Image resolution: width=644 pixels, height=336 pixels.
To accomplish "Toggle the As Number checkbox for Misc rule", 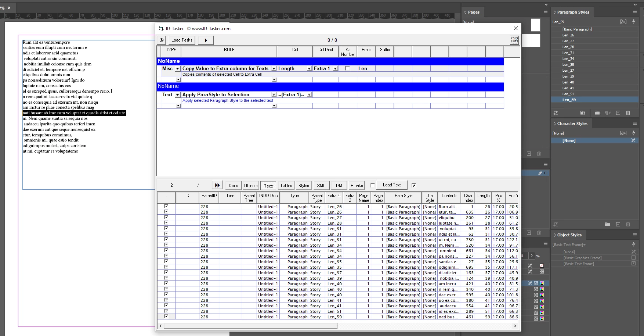I will tap(347, 68).
